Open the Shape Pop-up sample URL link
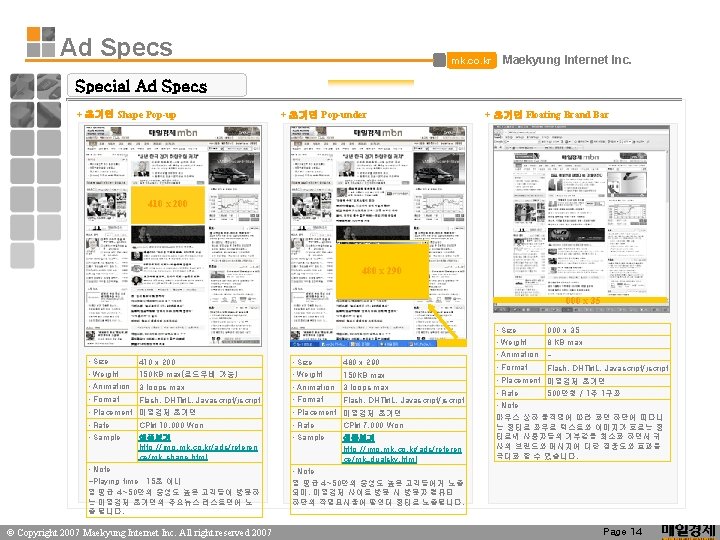This screenshot has height=540, width=720. tap(198, 452)
